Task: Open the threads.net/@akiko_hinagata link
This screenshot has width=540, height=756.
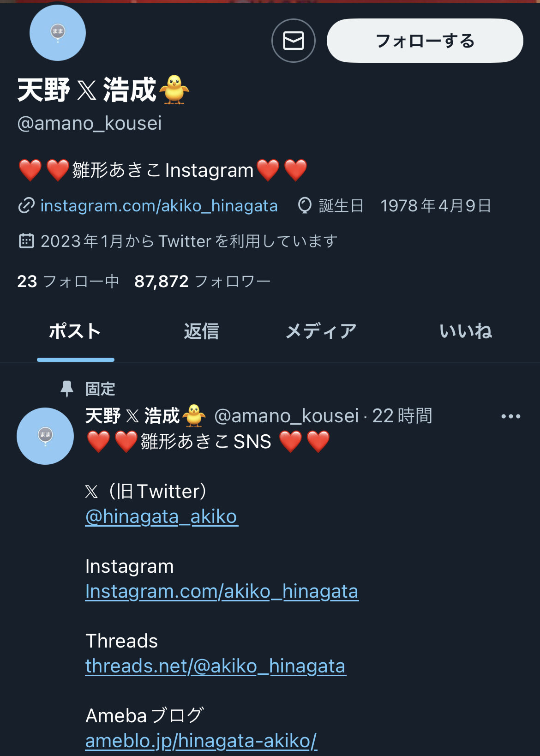Action: tap(216, 666)
